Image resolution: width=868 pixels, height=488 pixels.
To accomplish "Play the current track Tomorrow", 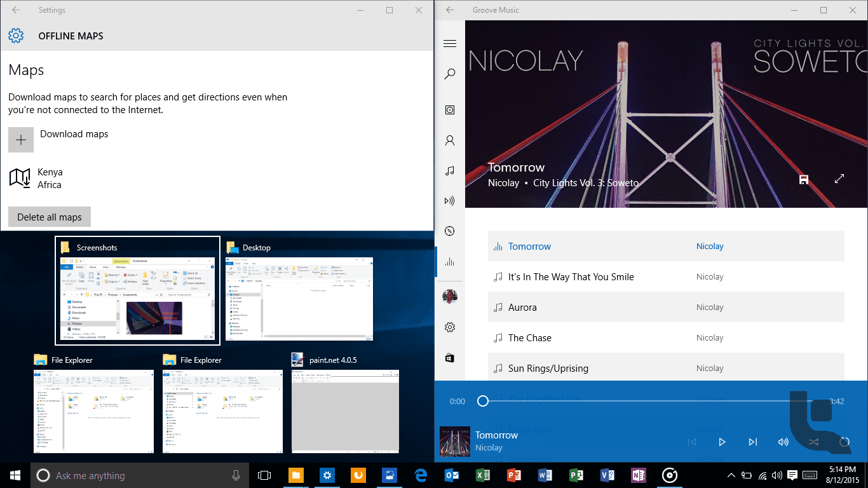I will tap(722, 442).
